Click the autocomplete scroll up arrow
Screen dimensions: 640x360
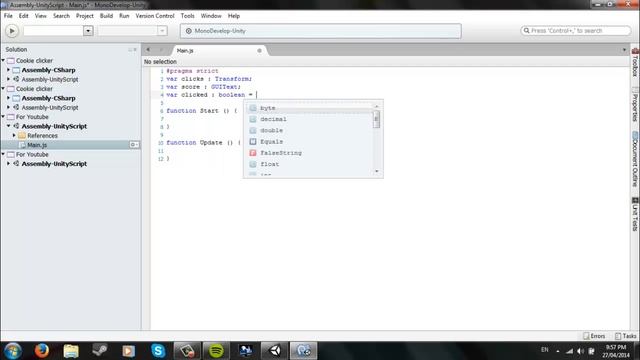[376, 107]
